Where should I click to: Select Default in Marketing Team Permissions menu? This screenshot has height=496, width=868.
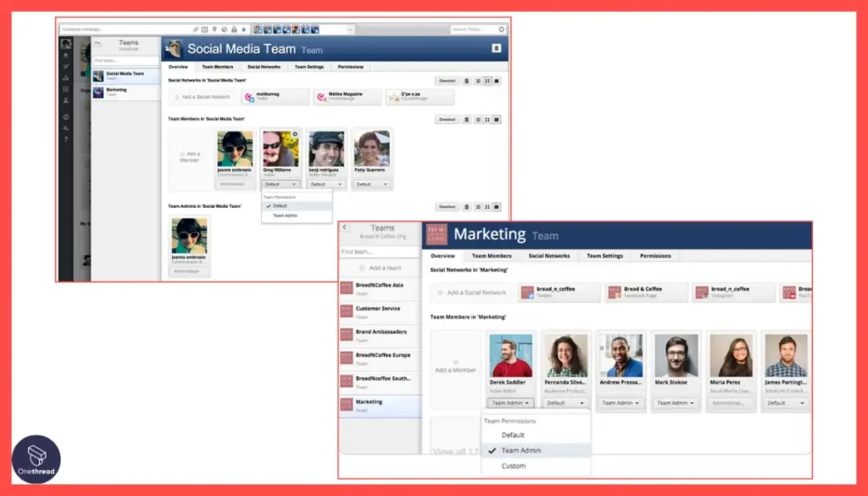(536, 435)
